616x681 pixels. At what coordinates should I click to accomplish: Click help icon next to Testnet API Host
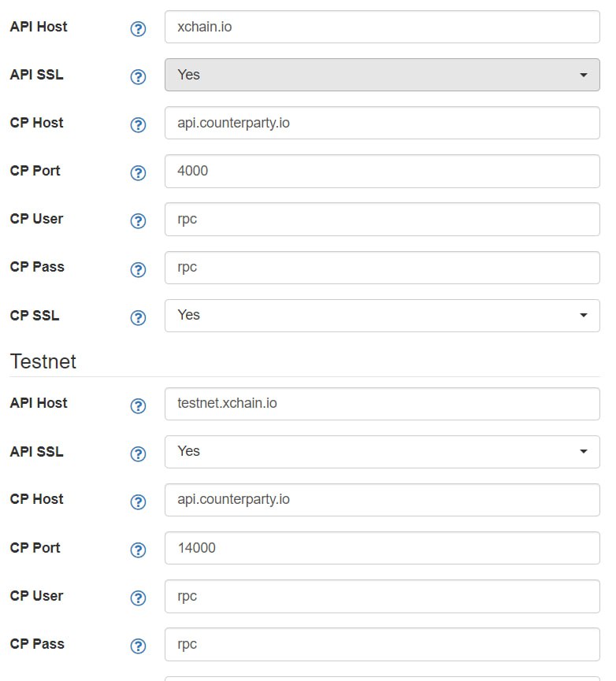[138, 406]
